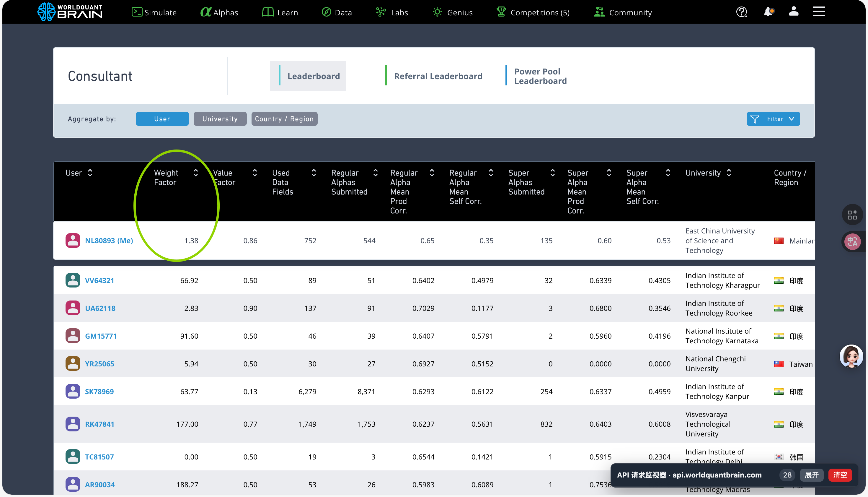
Task: Open the notifications bell
Action: [768, 12]
